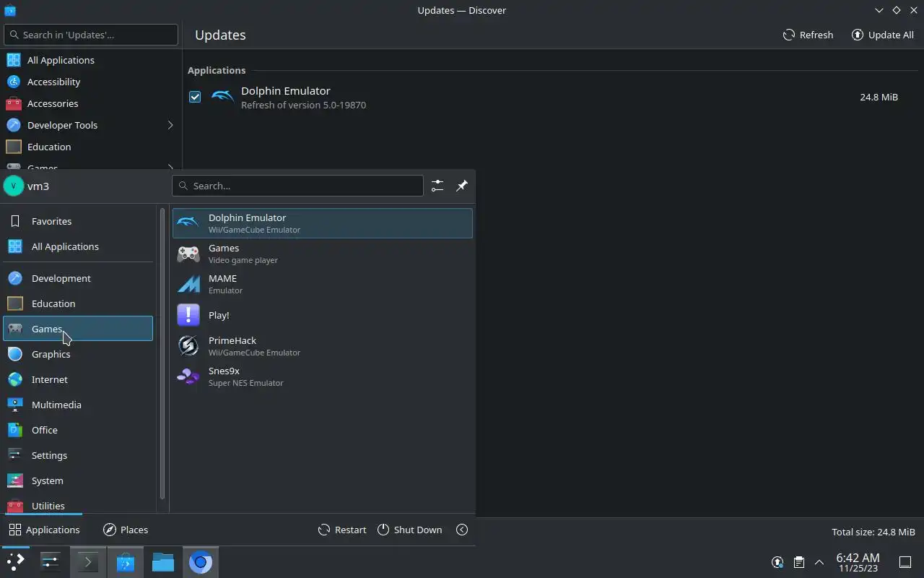Click the Shut Down button
This screenshot has height=578, width=924.
click(409, 530)
